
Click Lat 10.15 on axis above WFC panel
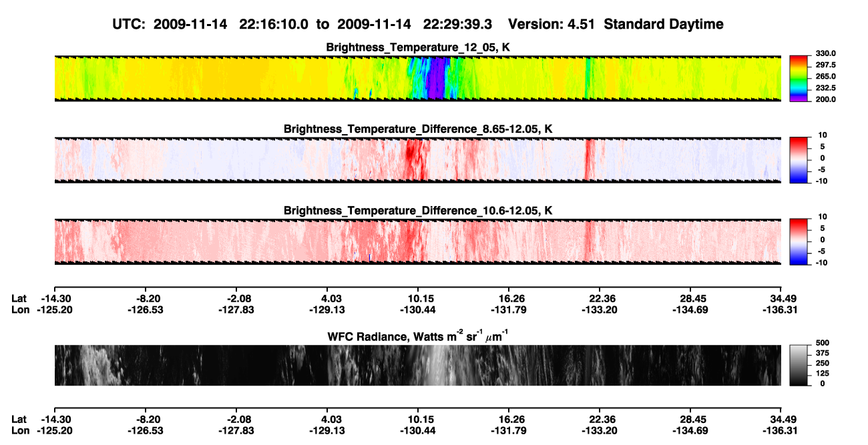coord(420,299)
